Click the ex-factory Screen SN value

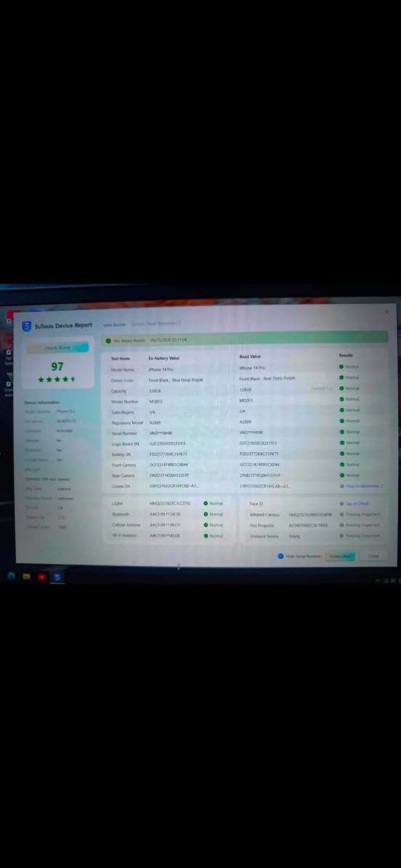pos(174,486)
